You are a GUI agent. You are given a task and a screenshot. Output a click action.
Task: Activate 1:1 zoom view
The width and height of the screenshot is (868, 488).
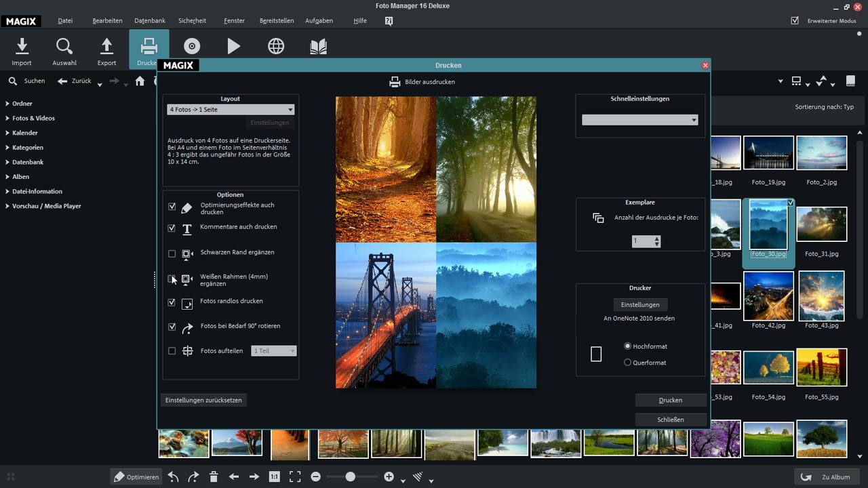click(274, 476)
